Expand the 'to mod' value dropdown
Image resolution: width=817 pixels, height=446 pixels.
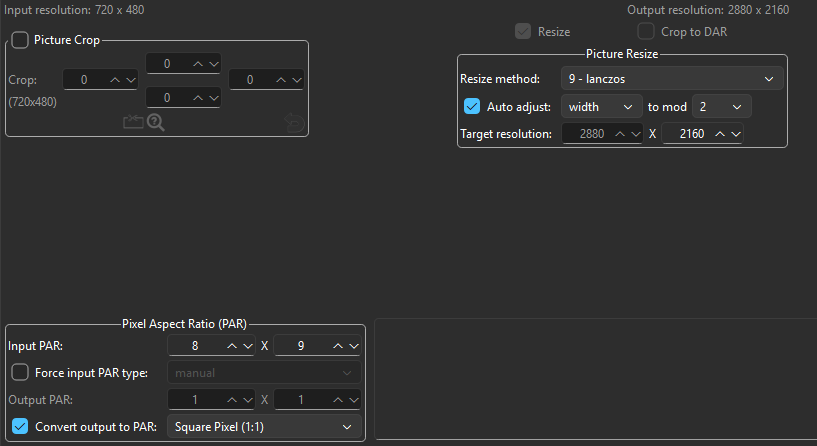[x=721, y=106]
